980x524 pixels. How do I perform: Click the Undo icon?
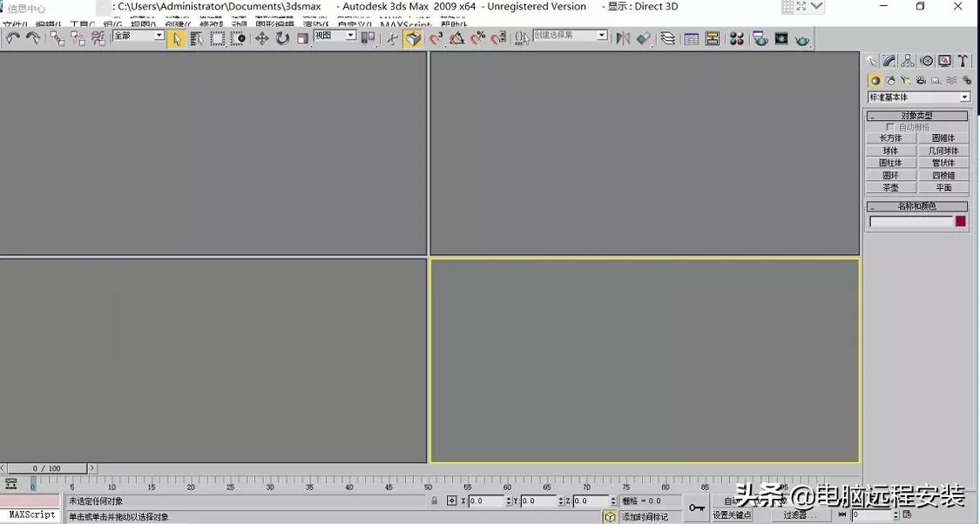[x=12, y=37]
